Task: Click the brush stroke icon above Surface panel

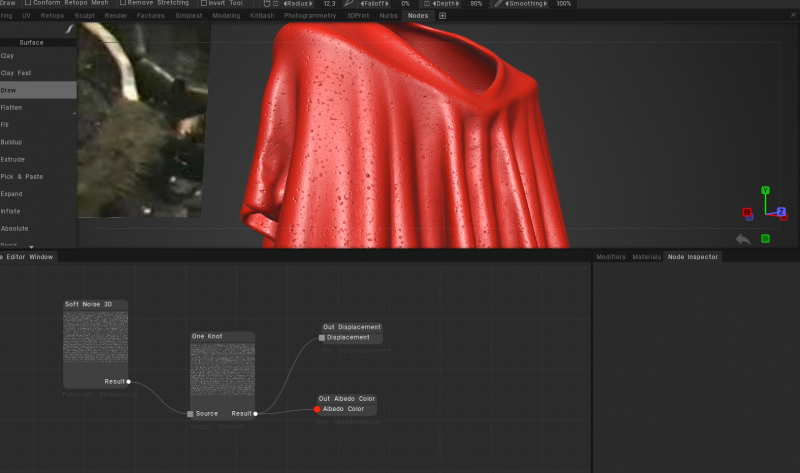Action: coord(69,30)
